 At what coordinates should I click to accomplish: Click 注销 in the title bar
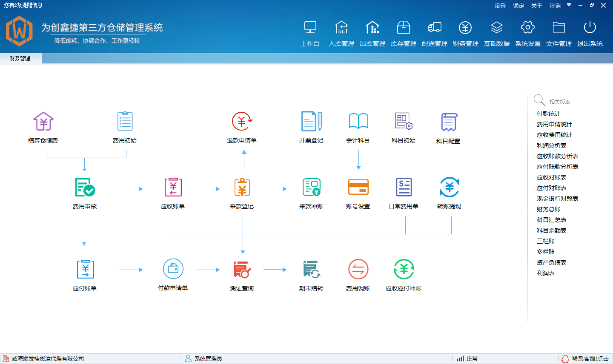(555, 6)
